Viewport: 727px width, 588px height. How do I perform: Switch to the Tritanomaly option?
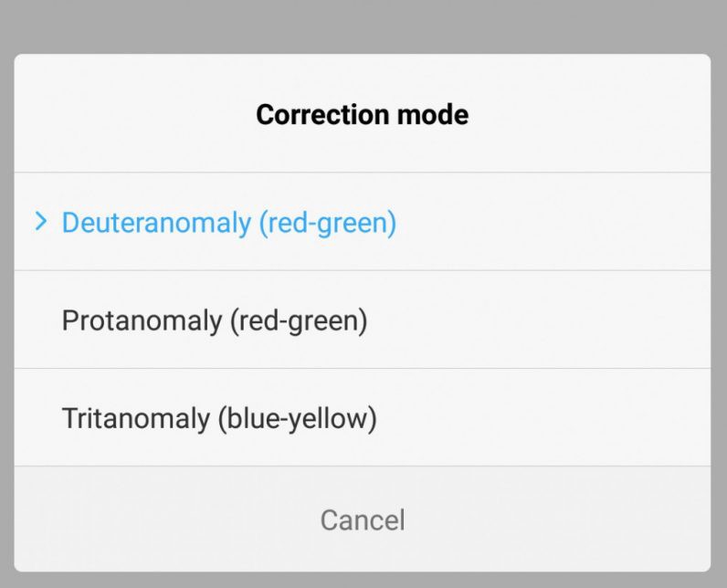point(219,418)
